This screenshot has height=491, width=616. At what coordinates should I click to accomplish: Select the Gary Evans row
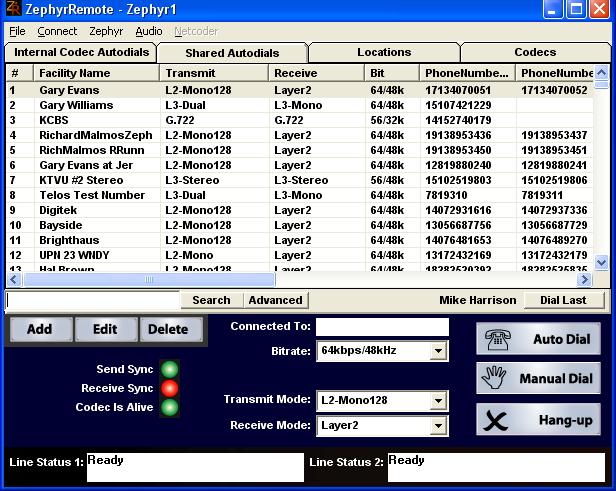pos(299,90)
